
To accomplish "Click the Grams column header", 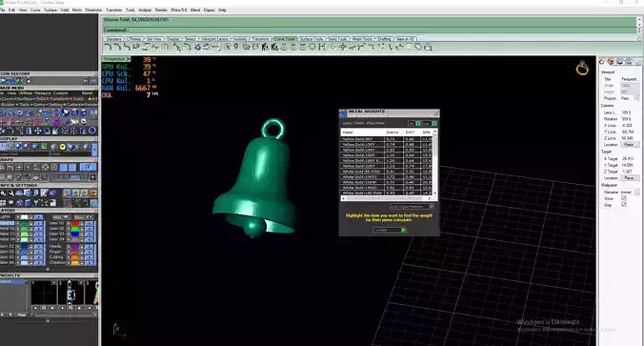I will coord(392,132).
